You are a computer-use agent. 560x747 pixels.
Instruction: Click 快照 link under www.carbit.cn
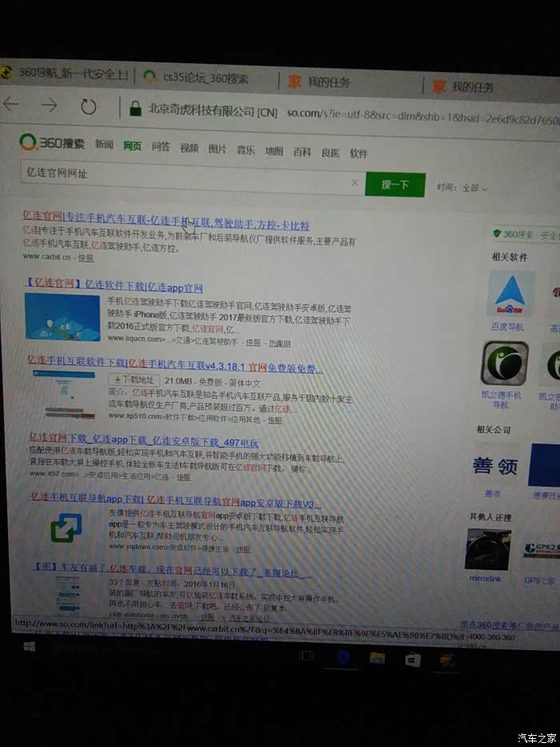86,258
